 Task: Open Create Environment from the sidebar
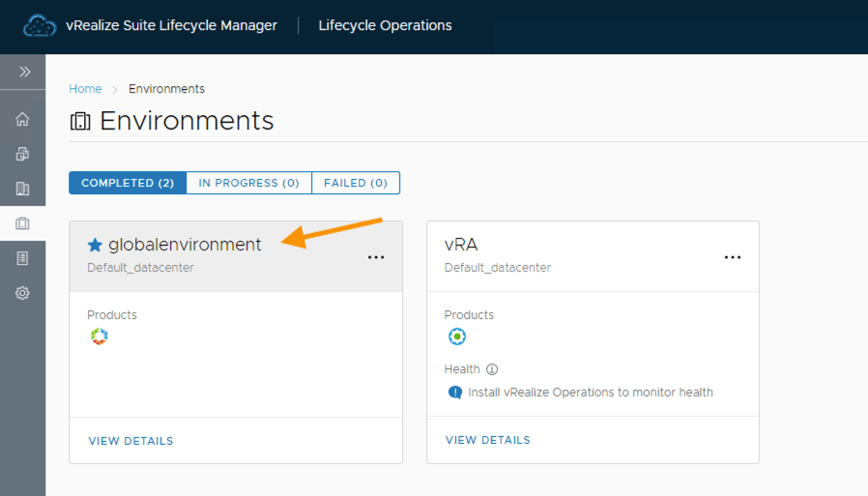(x=22, y=154)
